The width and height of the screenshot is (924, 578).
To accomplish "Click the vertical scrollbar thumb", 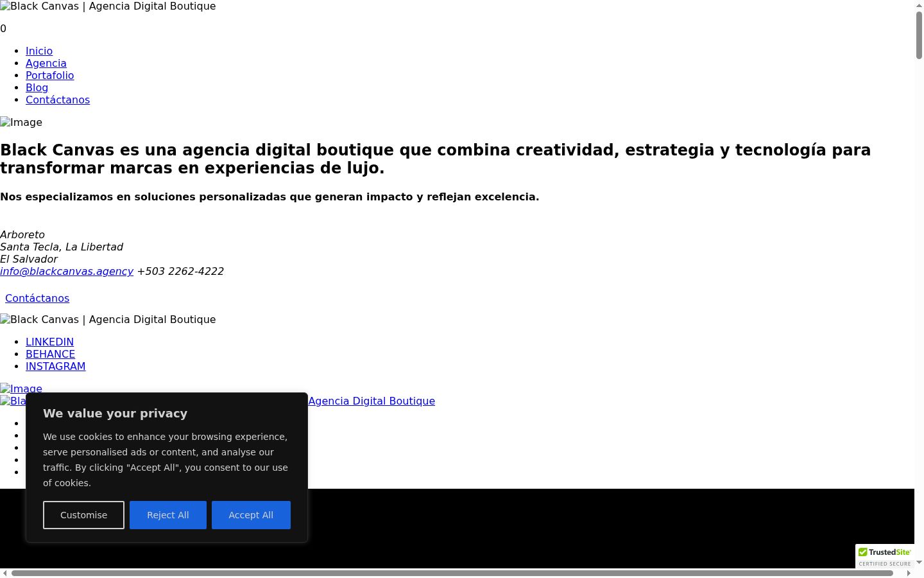I will point(919,35).
